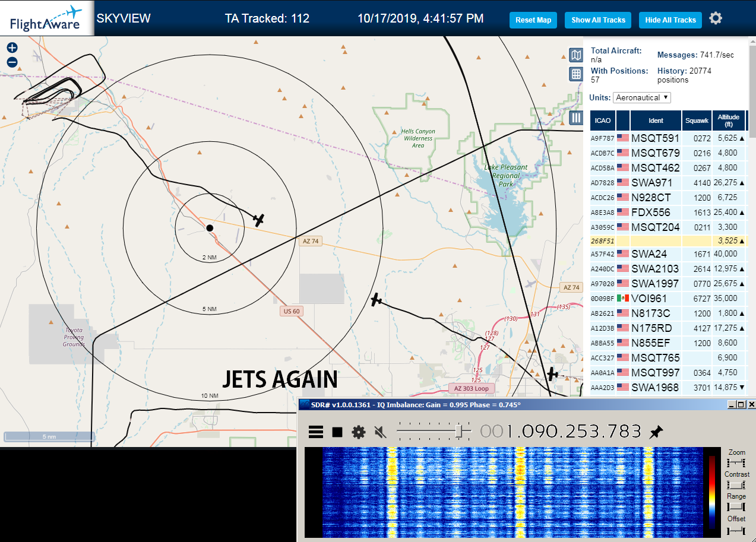This screenshot has height=542, width=756.
Task: Sort by ICAO column header
Action: [x=603, y=121]
